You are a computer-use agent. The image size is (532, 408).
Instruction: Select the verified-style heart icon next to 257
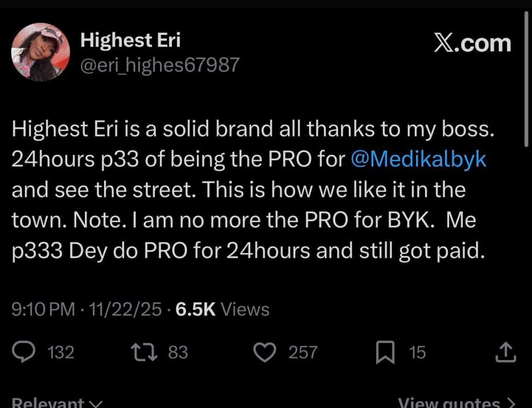coord(265,352)
